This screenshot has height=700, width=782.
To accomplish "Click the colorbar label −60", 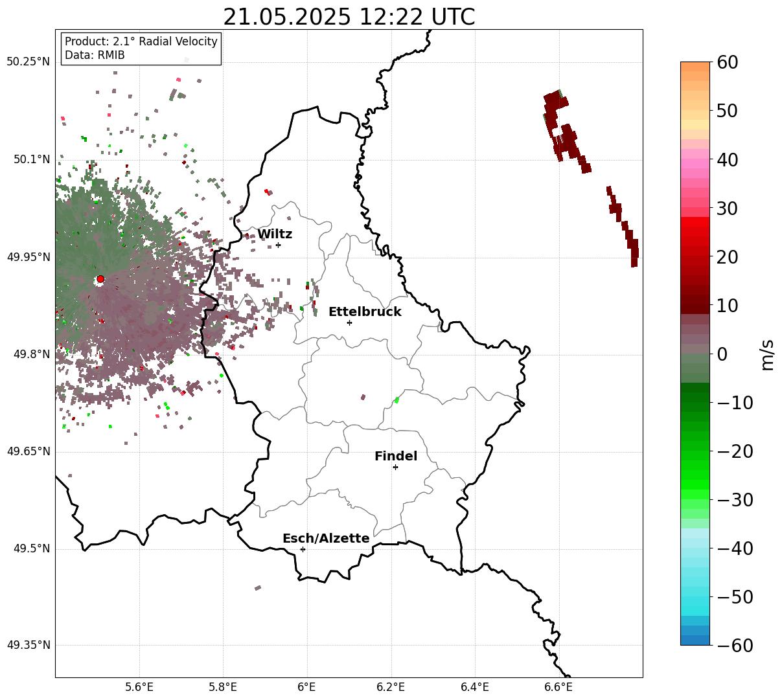I will pos(735,646).
